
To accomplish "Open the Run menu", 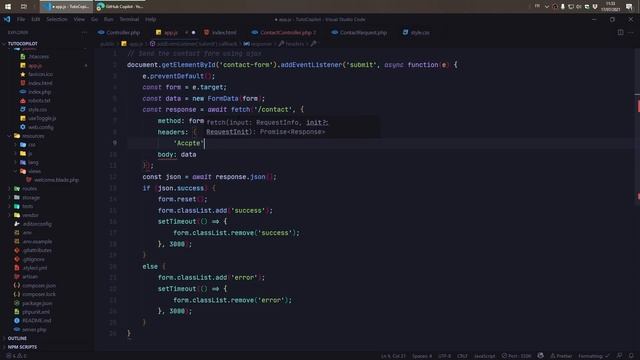I will point(109,19).
